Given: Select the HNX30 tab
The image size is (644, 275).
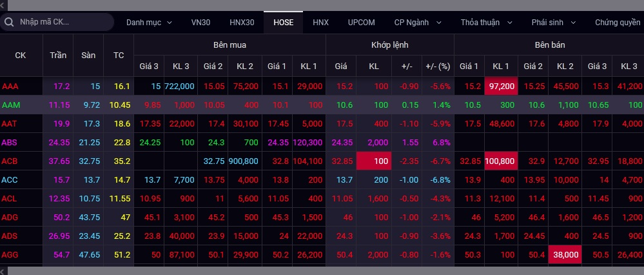Looking at the screenshot, I should pyautogui.click(x=242, y=22).
